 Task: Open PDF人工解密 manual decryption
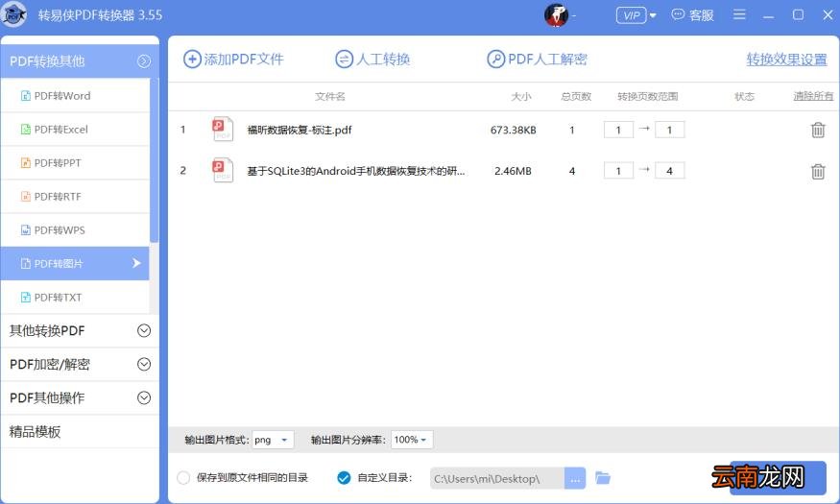tap(537, 59)
